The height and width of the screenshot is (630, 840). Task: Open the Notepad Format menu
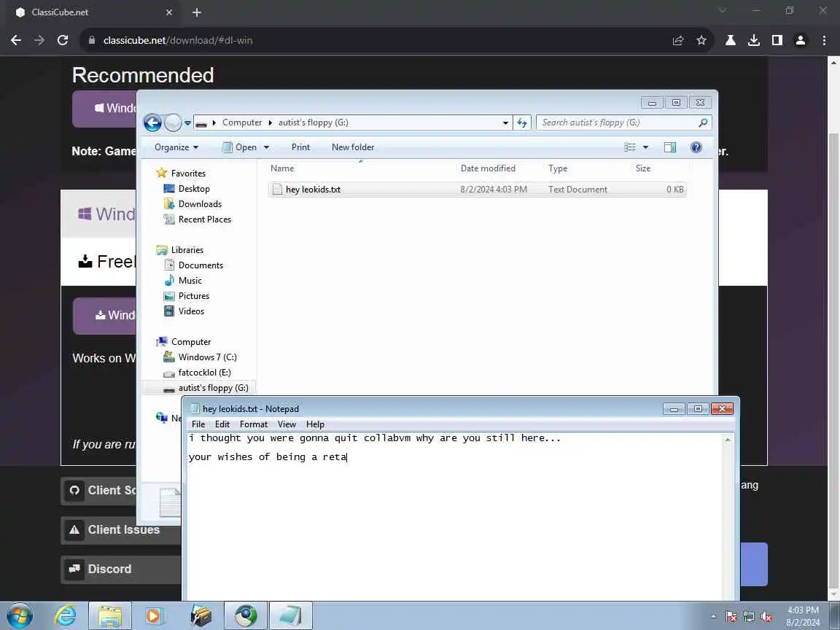(x=254, y=424)
